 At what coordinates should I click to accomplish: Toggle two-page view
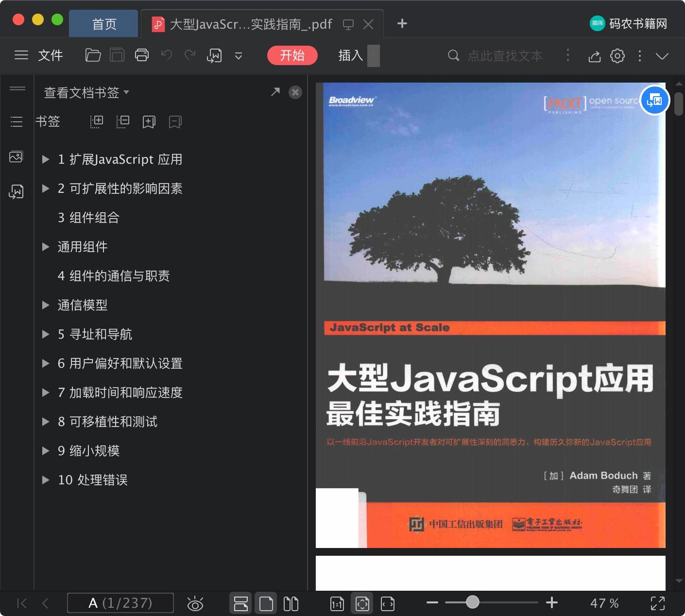click(x=291, y=604)
